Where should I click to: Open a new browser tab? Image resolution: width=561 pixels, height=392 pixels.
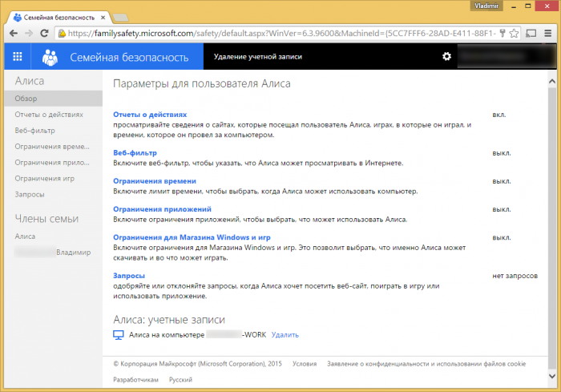point(120,18)
